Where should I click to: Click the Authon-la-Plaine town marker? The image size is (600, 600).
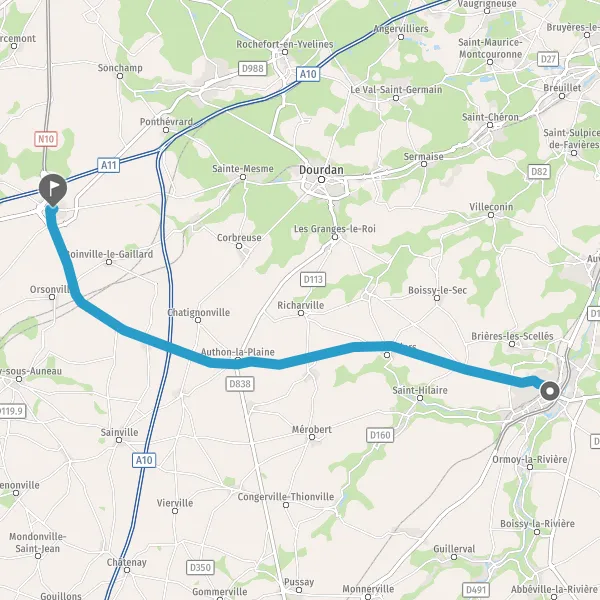(238, 359)
